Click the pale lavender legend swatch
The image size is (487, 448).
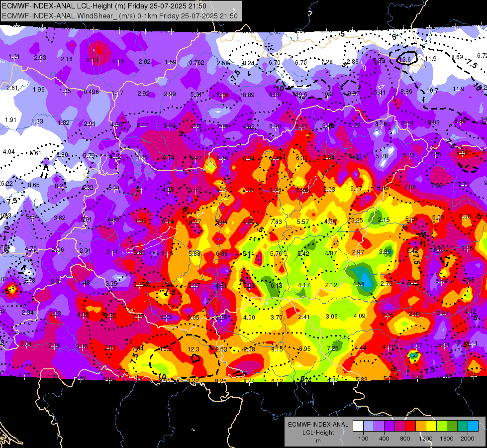368,426
